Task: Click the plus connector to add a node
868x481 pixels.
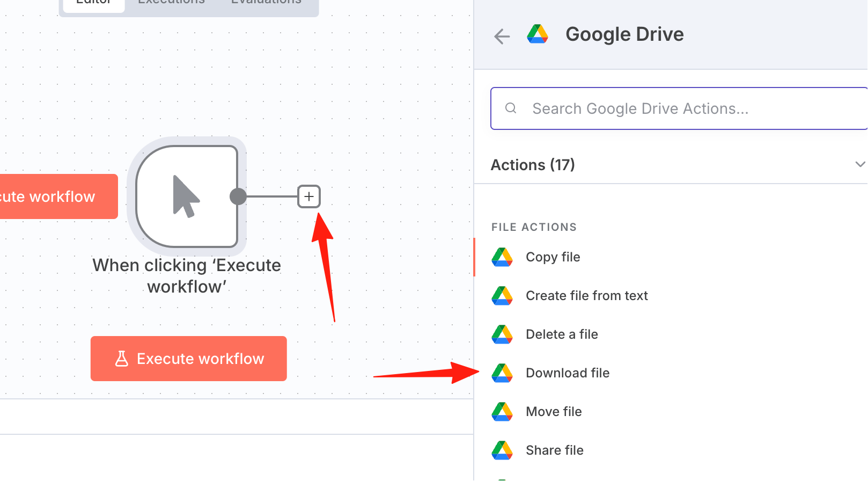Action: click(x=309, y=196)
